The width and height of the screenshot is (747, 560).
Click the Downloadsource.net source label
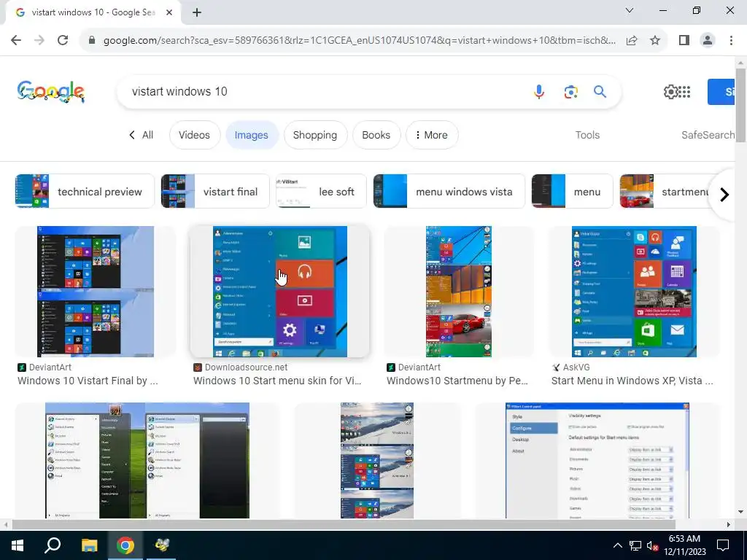coord(247,367)
